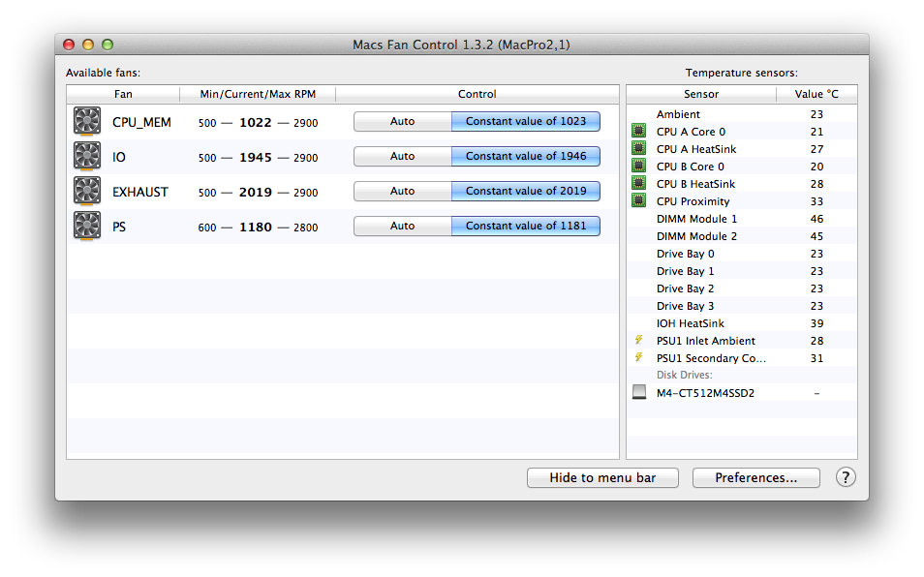Screen dimensions: 924x577
Task: Click the PSU1 Secondary Co... lightning icon
Action: coord(639,357)
